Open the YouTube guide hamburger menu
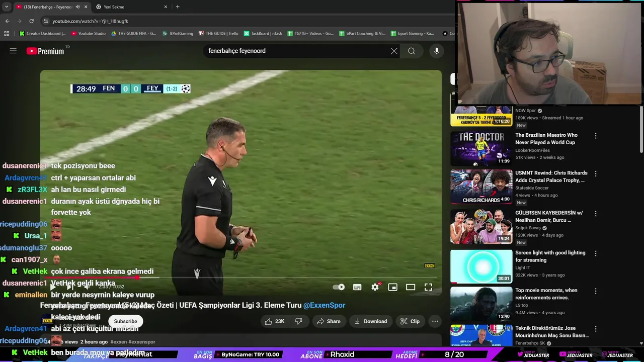Image resolution: width=644 pixels, height=362 pixels. pyautogui.click(x=13, y=51)
